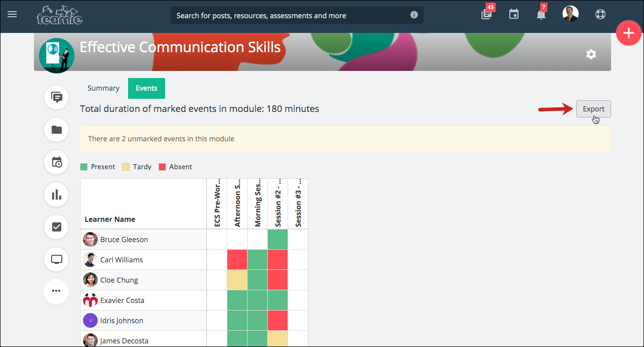Click Exavier Costa's green Session #2 cell
The width and height of the screenshot is (644, 347).
click(x=278, y=300)
